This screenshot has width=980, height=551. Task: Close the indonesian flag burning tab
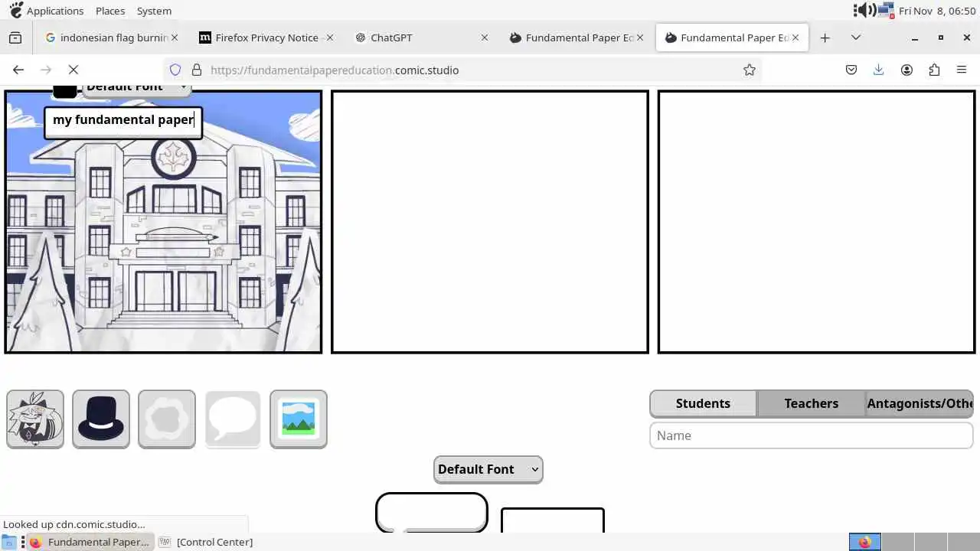point(175,37)
